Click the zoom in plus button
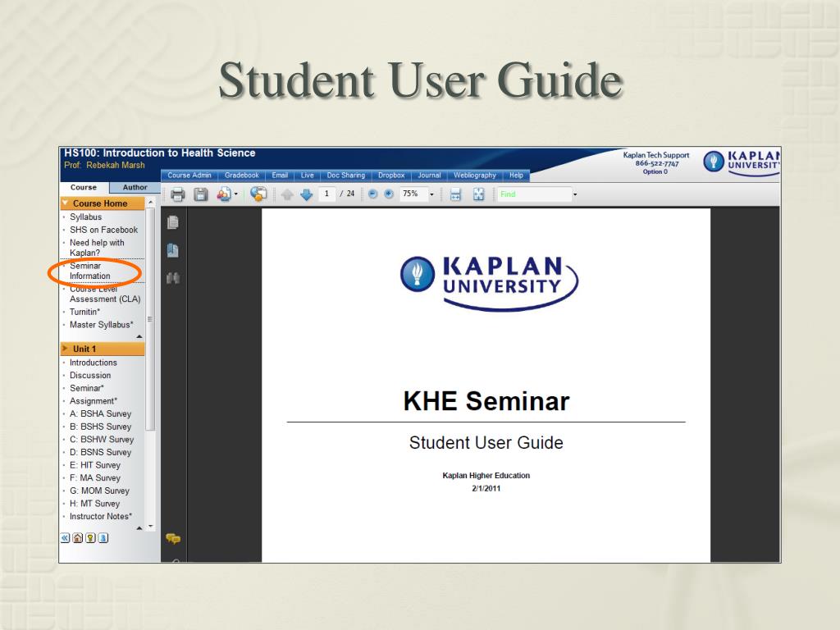Screen dimensions: 840x630 pos(389,194)
